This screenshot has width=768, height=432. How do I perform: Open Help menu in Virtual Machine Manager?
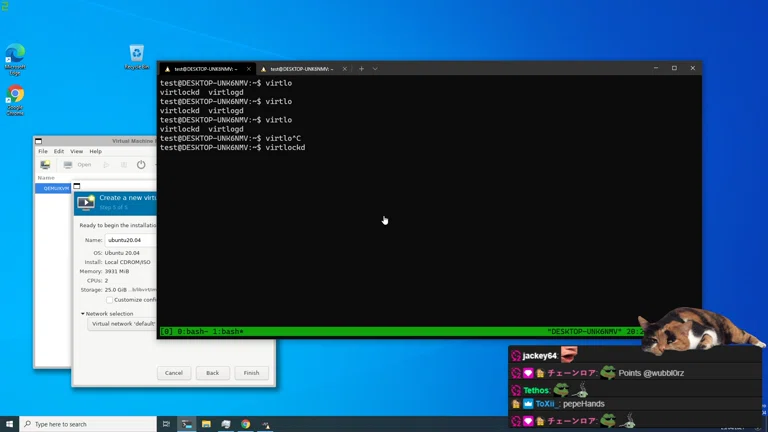tap(96, 151)
